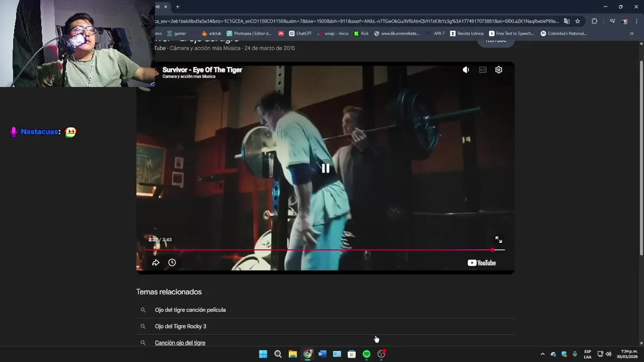This screenshot has width=644, height=362.
Task: Open the Free Text to Speech bookmark
Action: coord(512,34)
